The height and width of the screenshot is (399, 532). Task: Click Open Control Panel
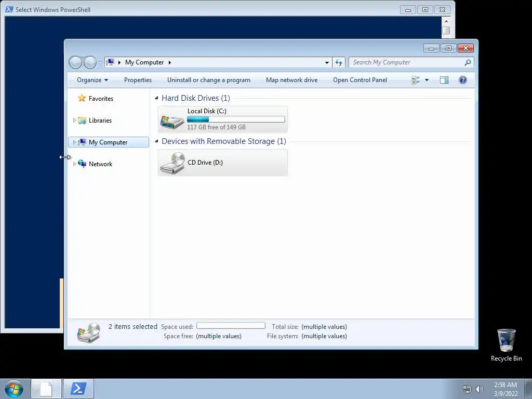pos(360,80)
